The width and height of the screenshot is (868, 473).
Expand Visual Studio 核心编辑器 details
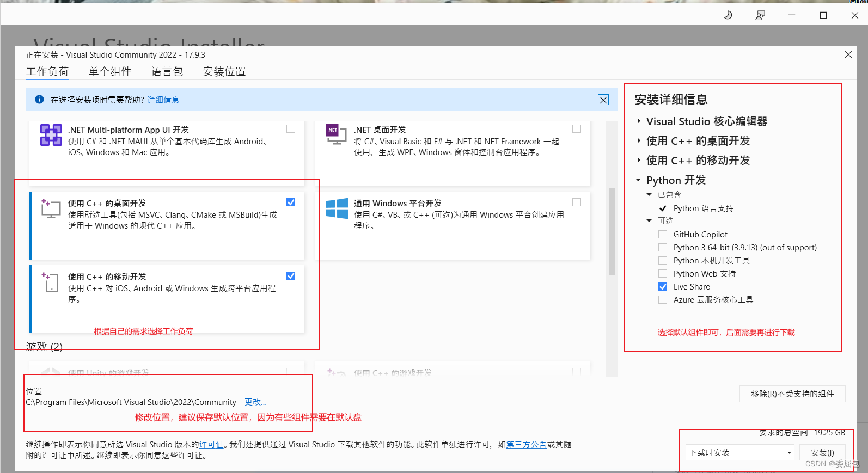tap(639, 121)
